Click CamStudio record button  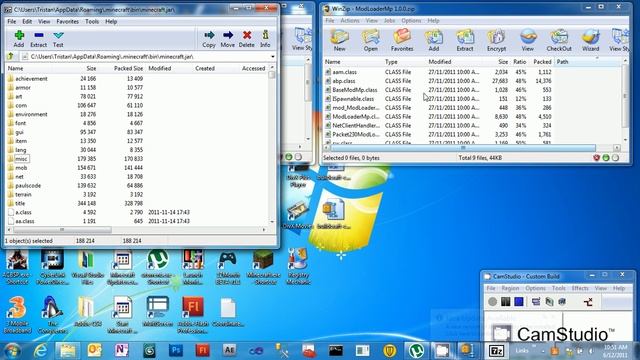point(493,302)
